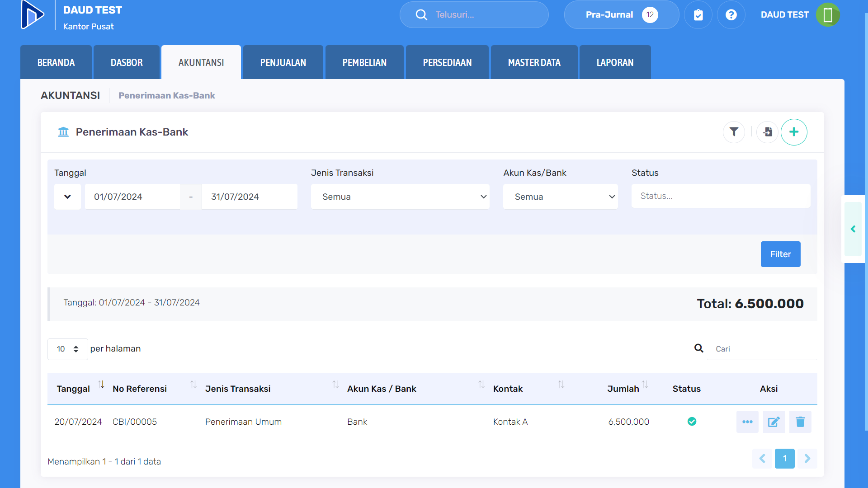Open the LAPORAN tab
Viewport: 868px width, 488px height.
click(615, 62)
